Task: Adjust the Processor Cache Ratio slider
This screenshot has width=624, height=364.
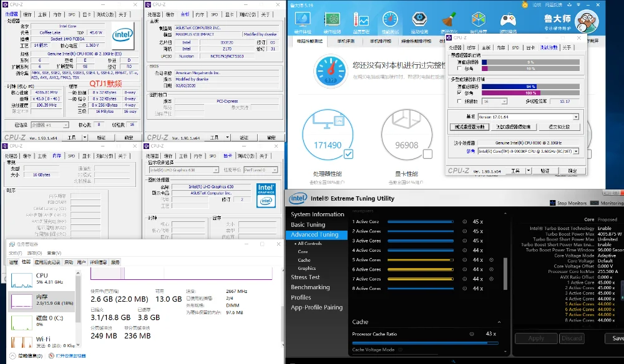Action: click(425, 343)
